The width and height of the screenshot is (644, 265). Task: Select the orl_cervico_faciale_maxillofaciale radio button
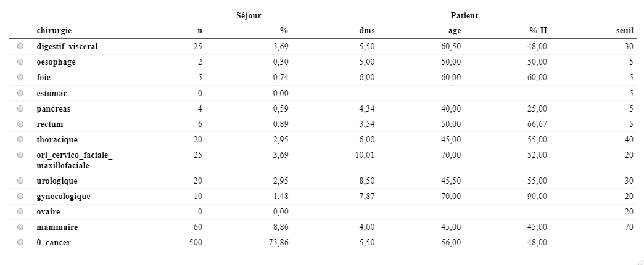(20, 155)
